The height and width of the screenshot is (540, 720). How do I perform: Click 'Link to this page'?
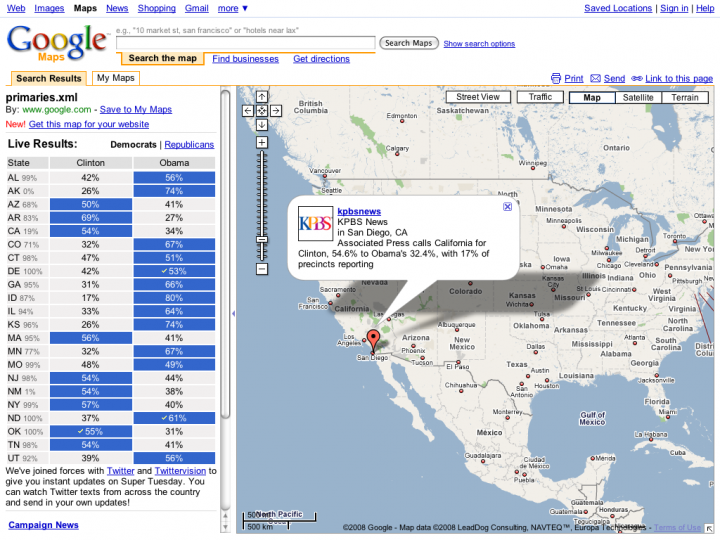679,79
